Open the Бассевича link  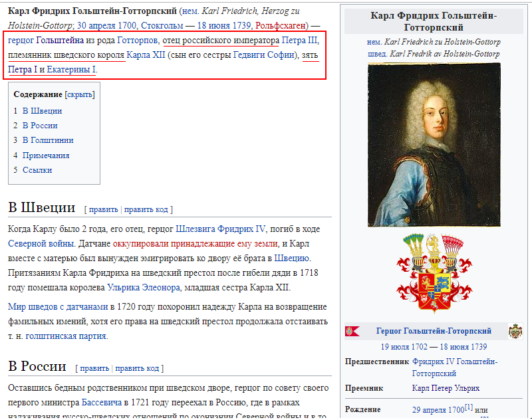click(102, 403)
